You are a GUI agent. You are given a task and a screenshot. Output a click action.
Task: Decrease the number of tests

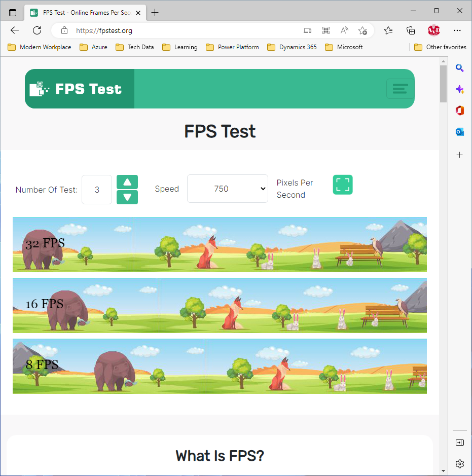127,197
